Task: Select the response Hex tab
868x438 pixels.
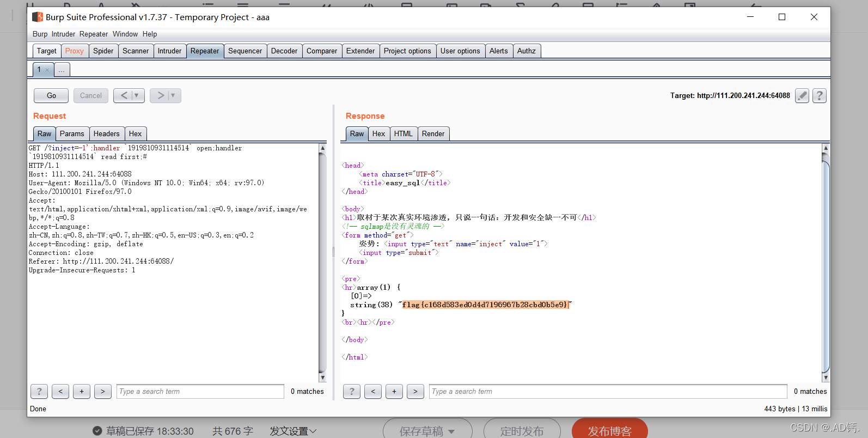Action: click(379, 133)
